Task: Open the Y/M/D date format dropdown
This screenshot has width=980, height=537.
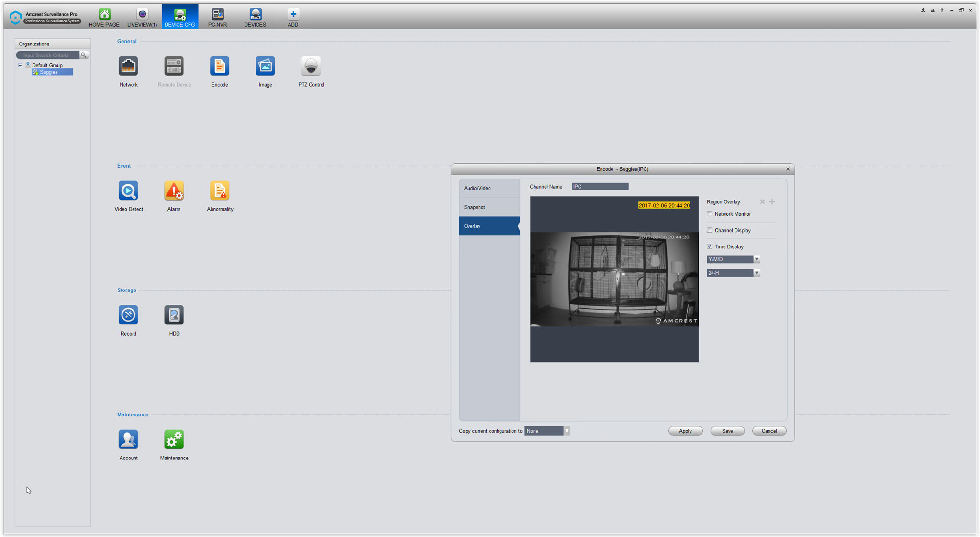Action: click(733, 259)
